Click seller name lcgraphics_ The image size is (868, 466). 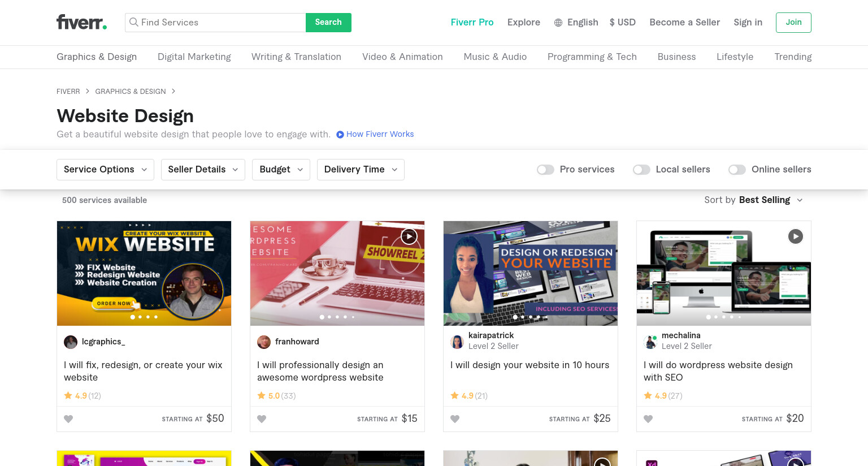tap(103, 342)
